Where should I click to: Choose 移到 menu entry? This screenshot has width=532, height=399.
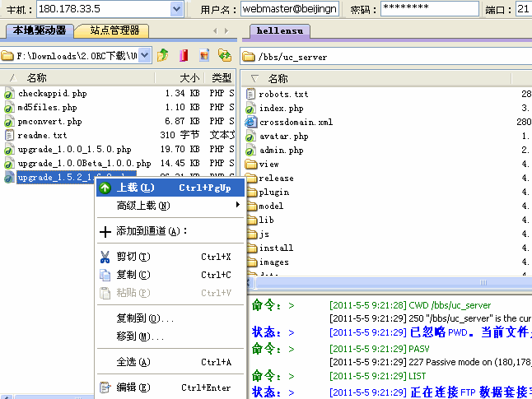click(x=170, y=336)
